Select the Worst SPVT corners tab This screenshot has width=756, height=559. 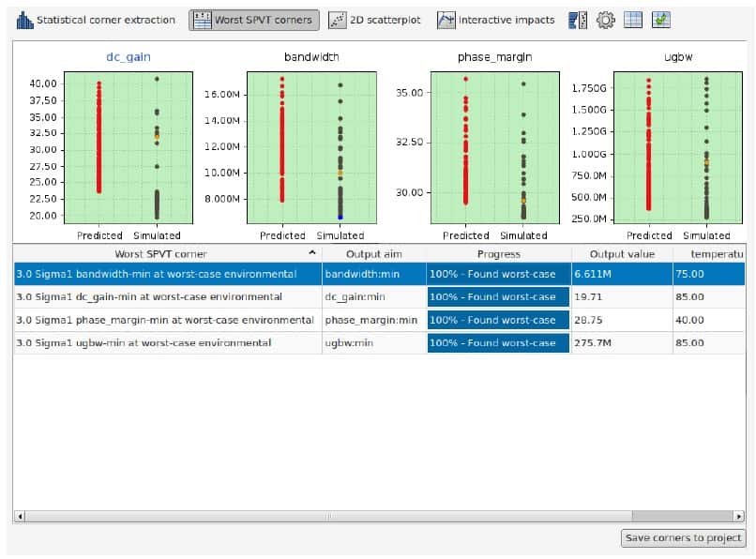[254, 21]
